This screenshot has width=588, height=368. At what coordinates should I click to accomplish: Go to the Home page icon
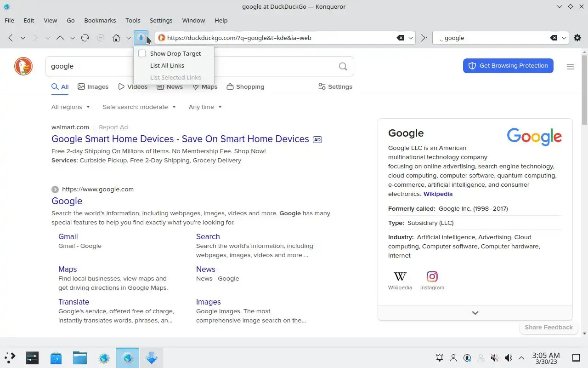pos(116,38)
